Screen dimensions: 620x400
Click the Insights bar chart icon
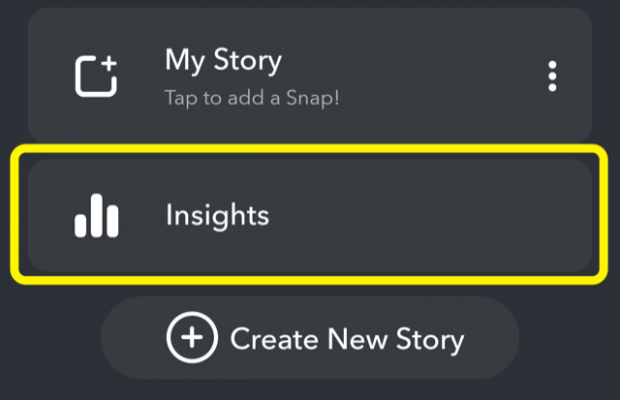tap(96, 216)
